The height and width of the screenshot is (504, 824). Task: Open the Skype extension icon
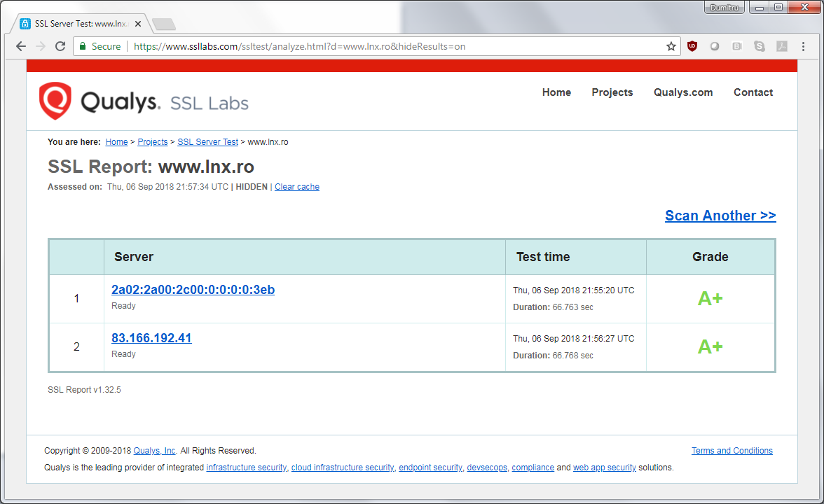760,46
